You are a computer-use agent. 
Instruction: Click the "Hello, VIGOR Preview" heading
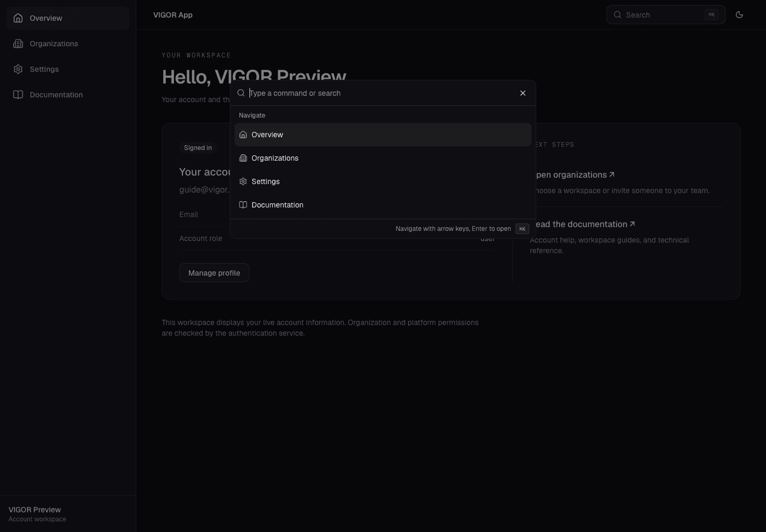pos(254,77)
